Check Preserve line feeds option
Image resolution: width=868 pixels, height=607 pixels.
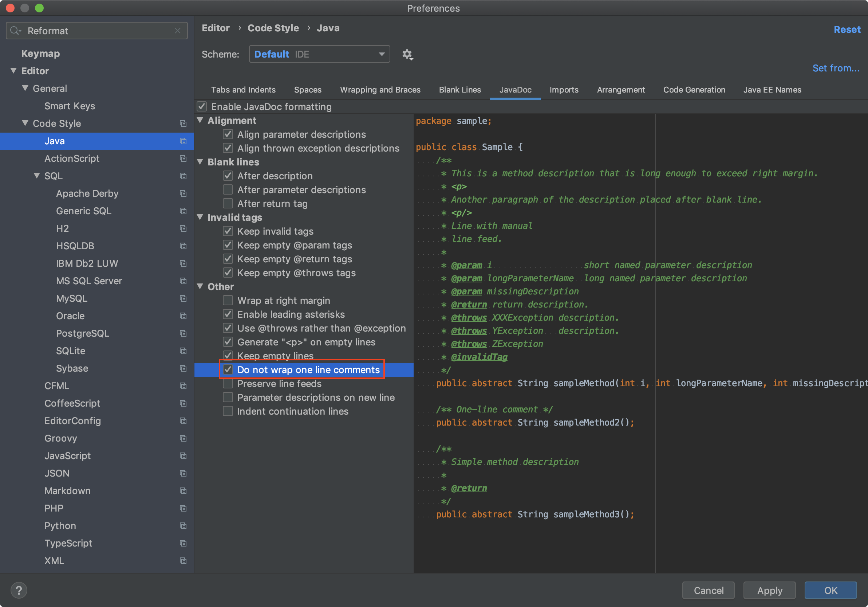(228, 384)
